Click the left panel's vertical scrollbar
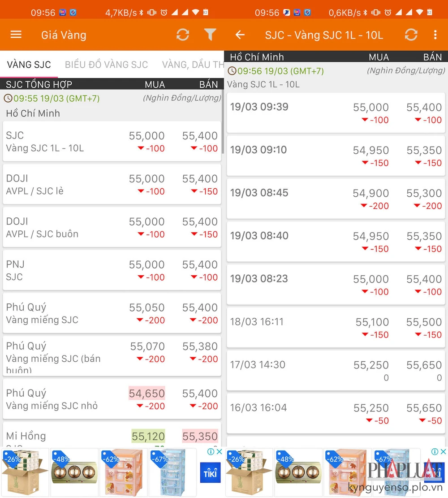The width and height of the screenshot is (448, 498). click(x=223, y=130)
